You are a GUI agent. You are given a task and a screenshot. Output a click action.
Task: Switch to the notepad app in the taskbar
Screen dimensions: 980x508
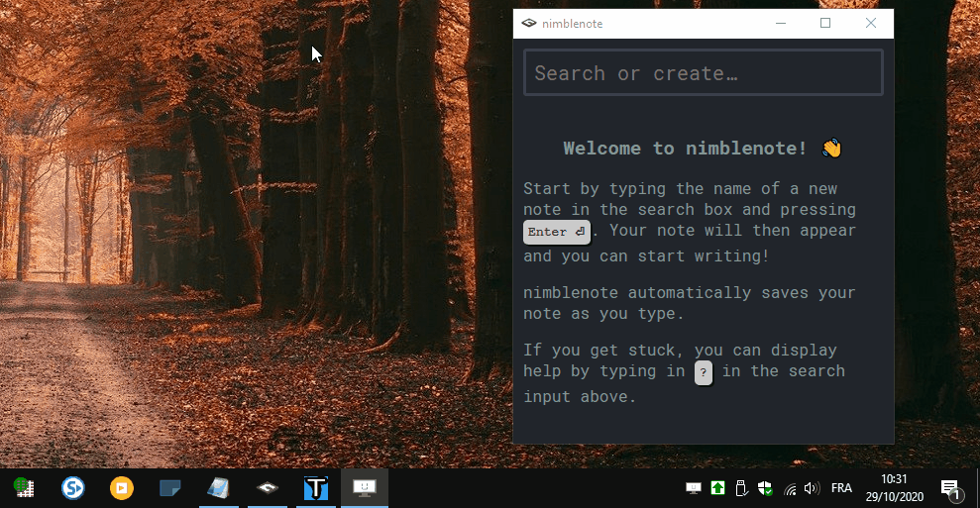click(x=219, y=488)
